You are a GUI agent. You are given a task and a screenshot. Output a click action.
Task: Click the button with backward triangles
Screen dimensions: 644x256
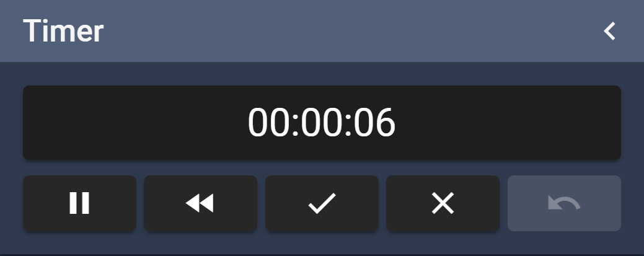tap(200, 203)
